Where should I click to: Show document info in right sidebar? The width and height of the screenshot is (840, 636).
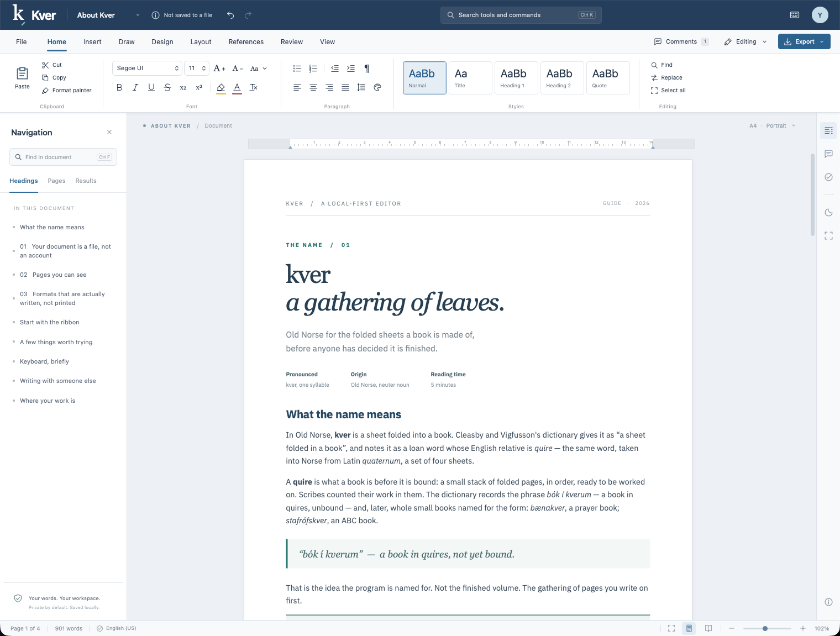point(828,602)
